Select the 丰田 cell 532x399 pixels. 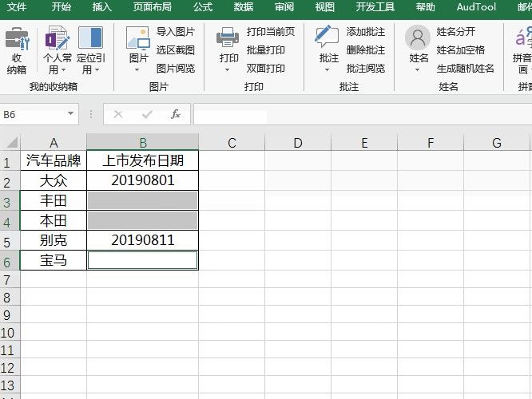point(54,200)
